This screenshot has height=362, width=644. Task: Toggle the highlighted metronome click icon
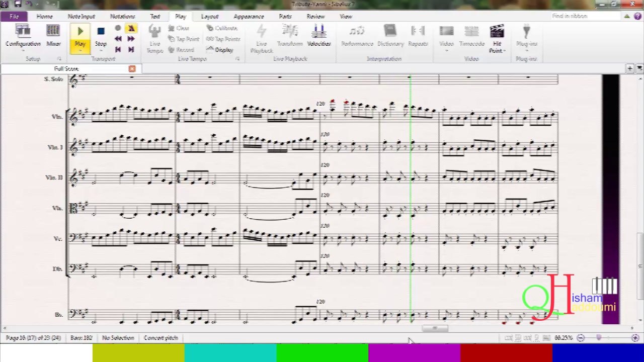click(x=131, y=28)
